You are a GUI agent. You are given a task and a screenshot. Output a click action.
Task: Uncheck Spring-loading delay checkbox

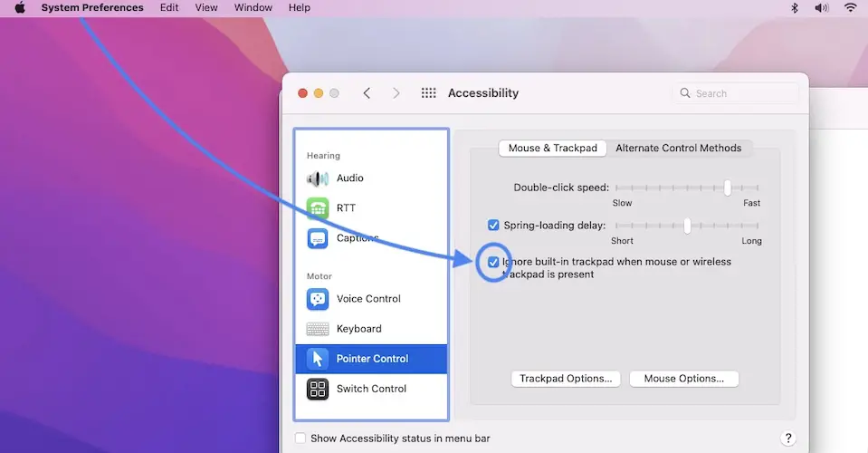493,226
